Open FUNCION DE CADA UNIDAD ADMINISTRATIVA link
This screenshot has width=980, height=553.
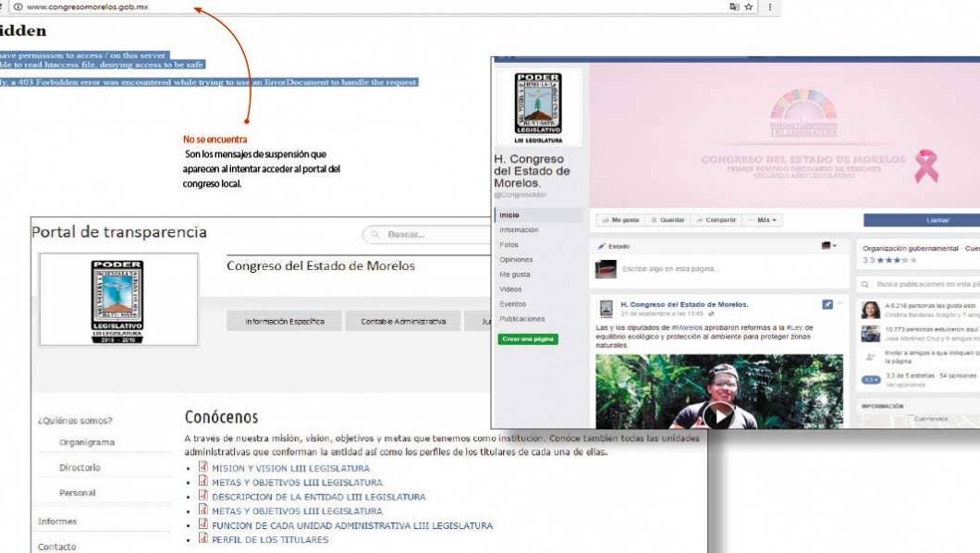point(352,525)
